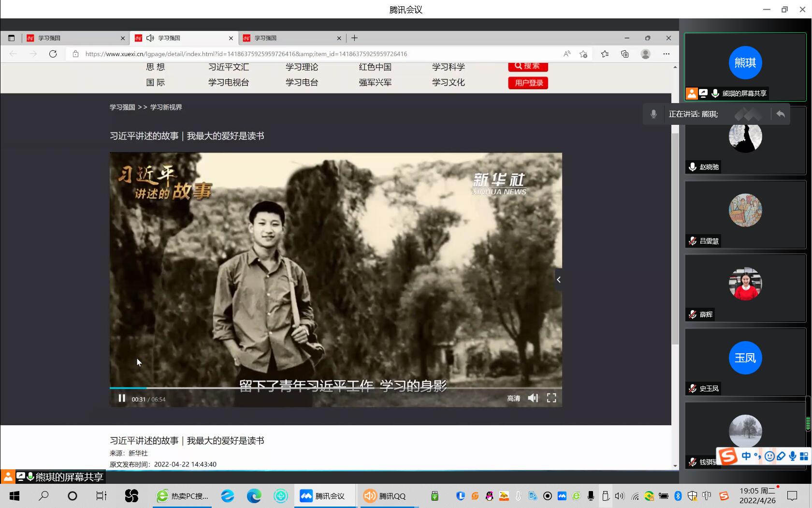Open the 学习电视台 navigation link
This screenshot has height=508, width=812.
[228, 82]
